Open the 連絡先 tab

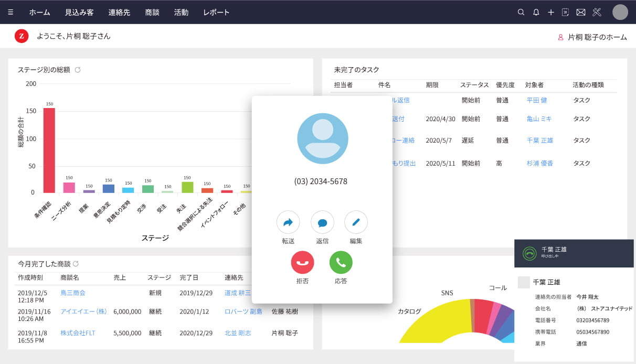[x=119, y=12]
